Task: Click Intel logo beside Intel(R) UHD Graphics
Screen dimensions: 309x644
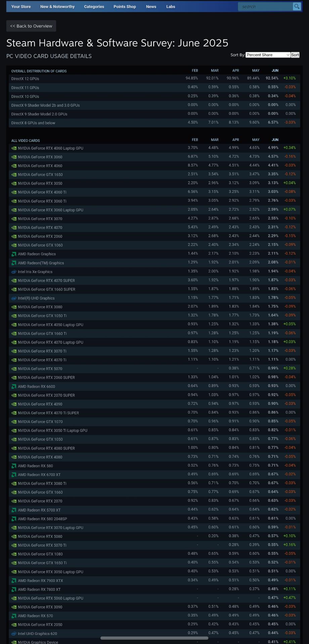Action: tap(14, 298)
